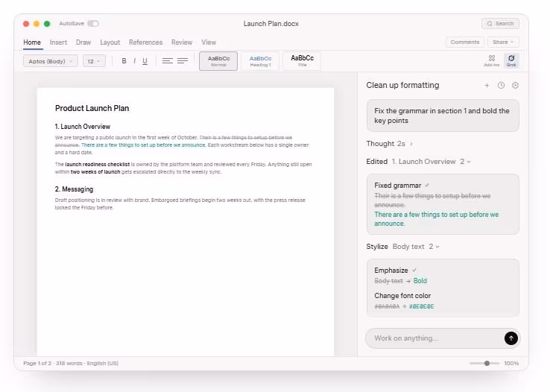
Task: Open the Aptos (Body) font dropdown
Action: click(x=51, y=61)
